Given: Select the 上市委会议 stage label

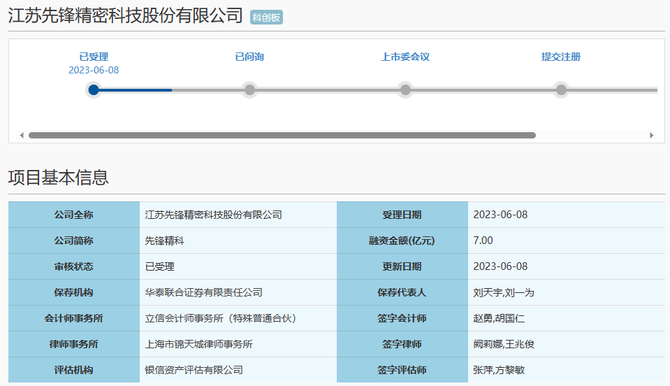Looking at the screenshot, I should (x=405, y=56).
